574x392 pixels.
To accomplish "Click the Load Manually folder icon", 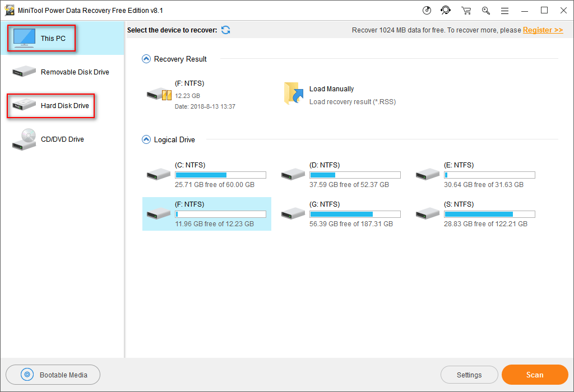I will coord(294,94).
